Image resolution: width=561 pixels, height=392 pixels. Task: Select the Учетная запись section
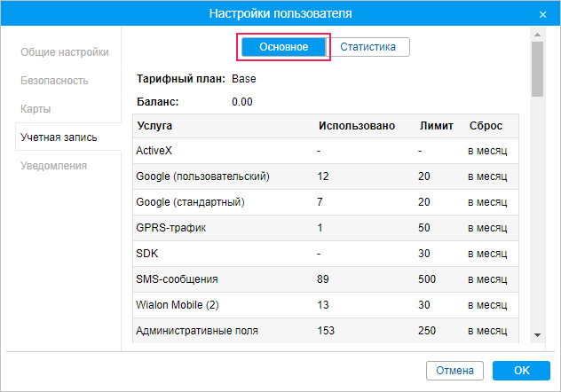[59, 137]
